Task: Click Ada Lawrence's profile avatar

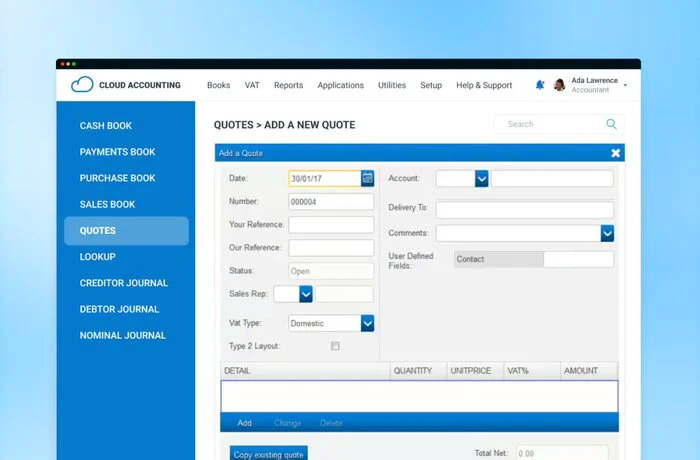Action: tap(559, 85)
